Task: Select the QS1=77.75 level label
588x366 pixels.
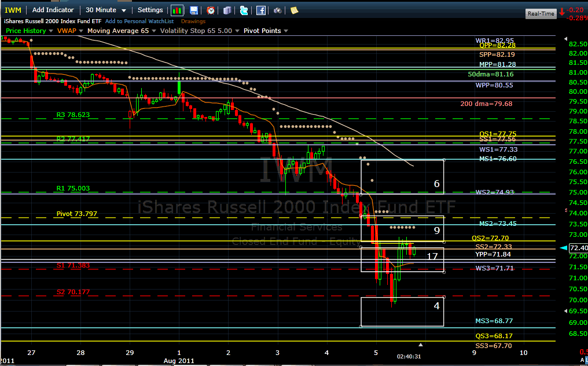Action: point(498,134)
